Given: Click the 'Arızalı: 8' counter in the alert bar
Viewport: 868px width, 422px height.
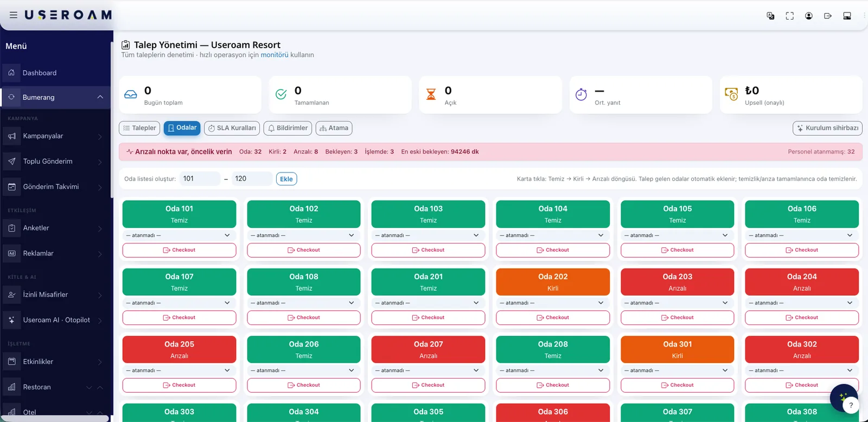Looking at the screenshot, I should pos(306,152).
